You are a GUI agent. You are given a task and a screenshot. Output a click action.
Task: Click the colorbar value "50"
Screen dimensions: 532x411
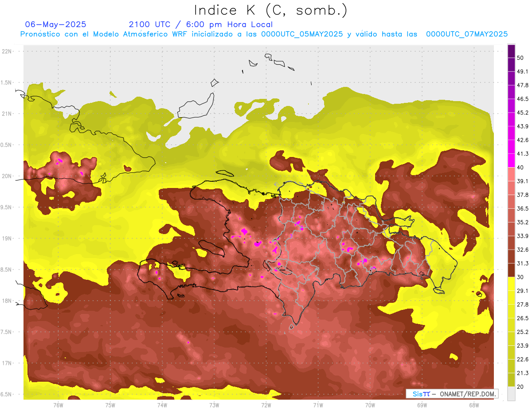(x=520, y=58)
